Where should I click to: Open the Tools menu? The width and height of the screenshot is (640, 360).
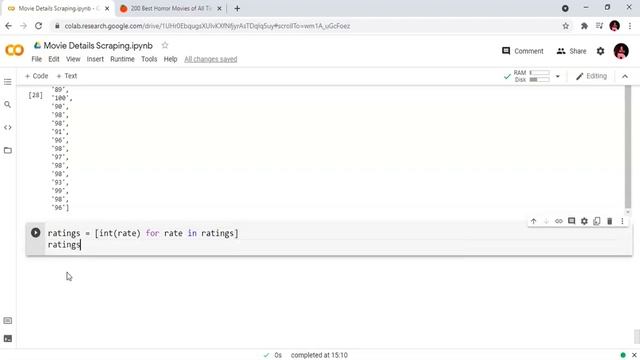click(149, 59)
